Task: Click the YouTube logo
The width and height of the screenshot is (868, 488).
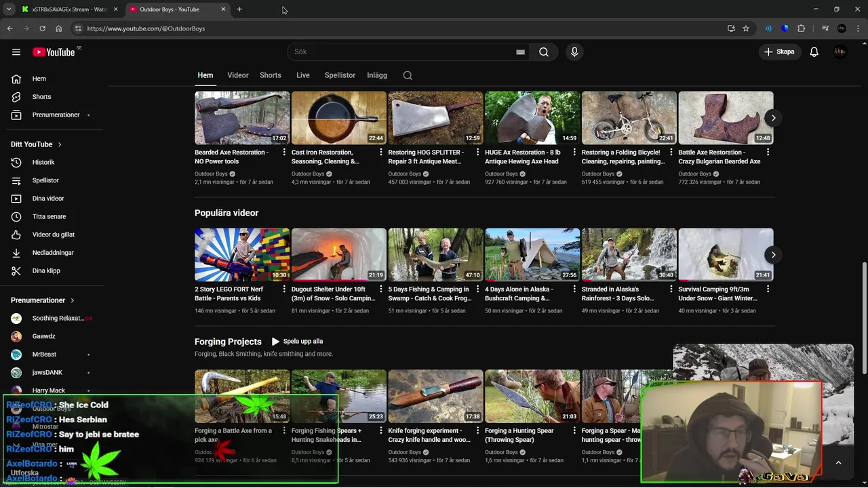Action: [x=54, y=52]
